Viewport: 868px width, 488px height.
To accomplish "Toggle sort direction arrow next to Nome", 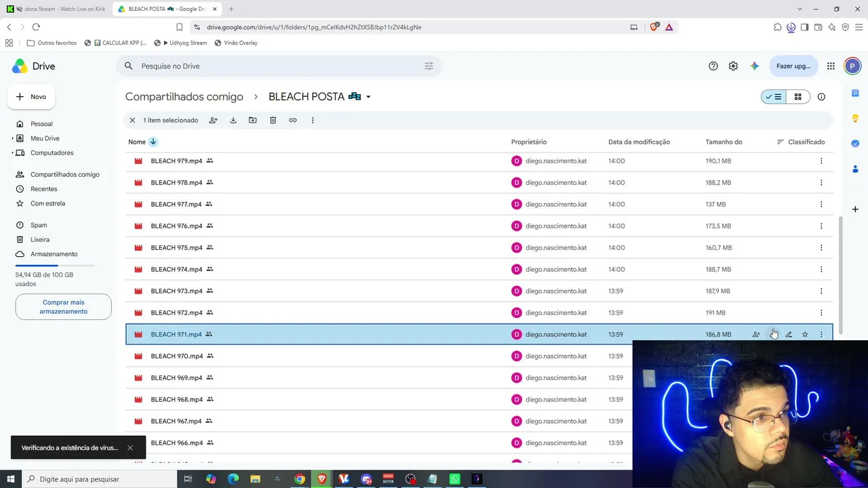I will click(x=153, y=142).
